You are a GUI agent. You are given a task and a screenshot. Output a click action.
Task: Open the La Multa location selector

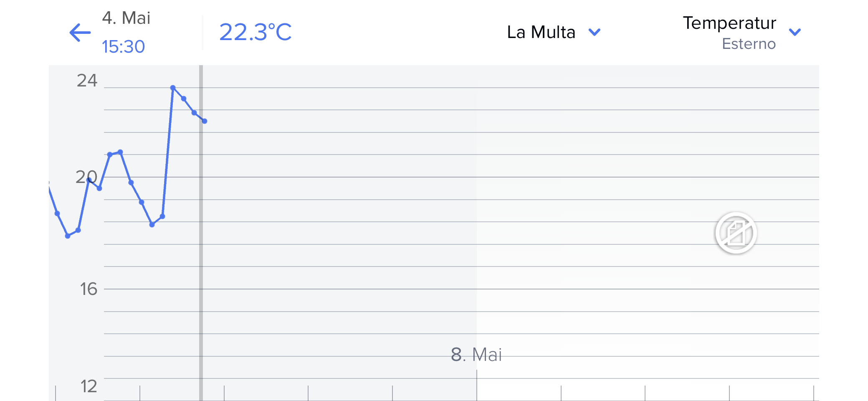point(541,32)
